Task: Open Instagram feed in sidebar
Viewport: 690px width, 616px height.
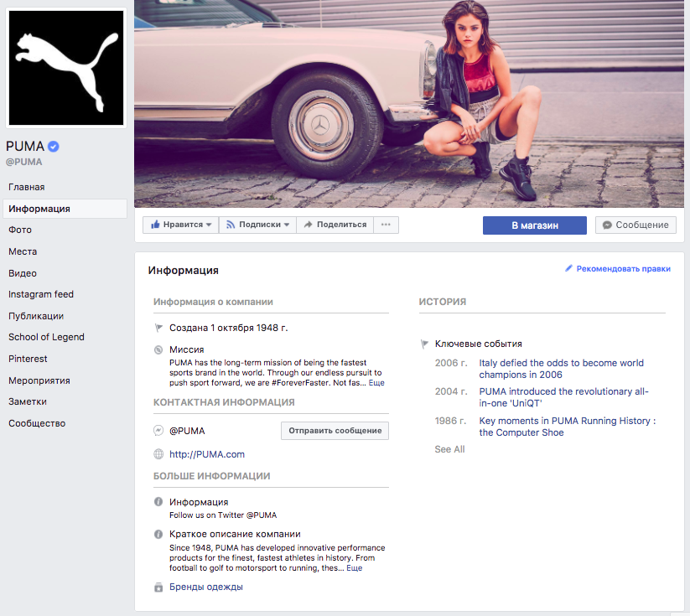Action: 41,294
